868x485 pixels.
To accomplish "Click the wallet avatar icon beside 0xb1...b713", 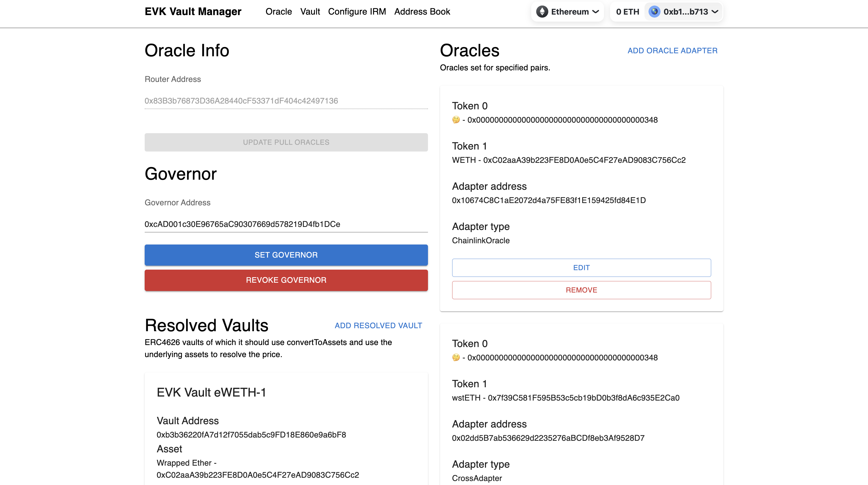I will (x=654, y=12).
